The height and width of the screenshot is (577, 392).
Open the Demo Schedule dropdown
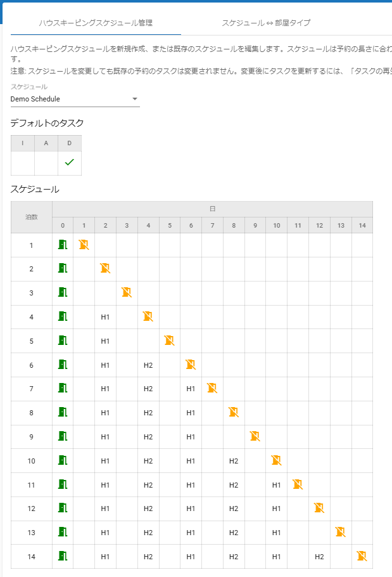pyautogui.click(x=70, y=99)
